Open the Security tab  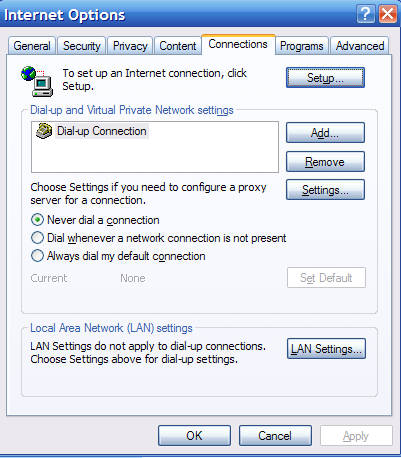82,46
